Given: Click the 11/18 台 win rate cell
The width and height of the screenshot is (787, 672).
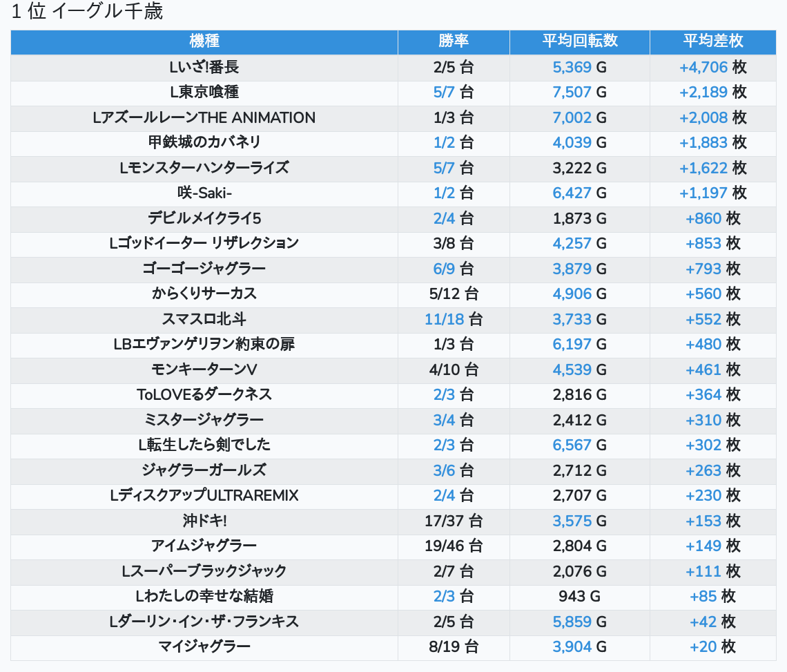Looking at the screenshot, I should tap(454, 320).
